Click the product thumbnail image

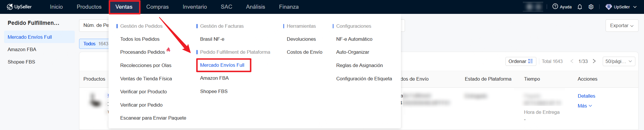tap(95, 100)
